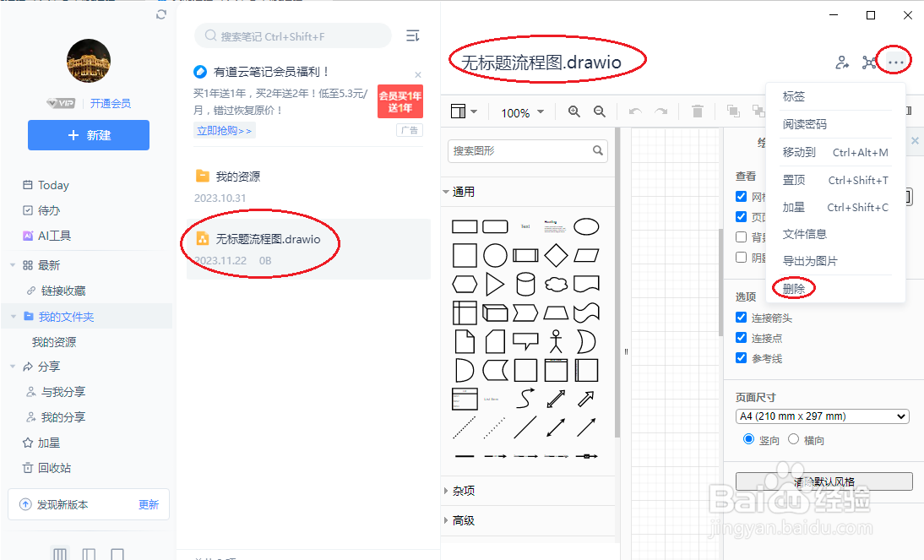Select the cloud shape
The height and width of the screenshot is (560, 924).
coord(556,284)
